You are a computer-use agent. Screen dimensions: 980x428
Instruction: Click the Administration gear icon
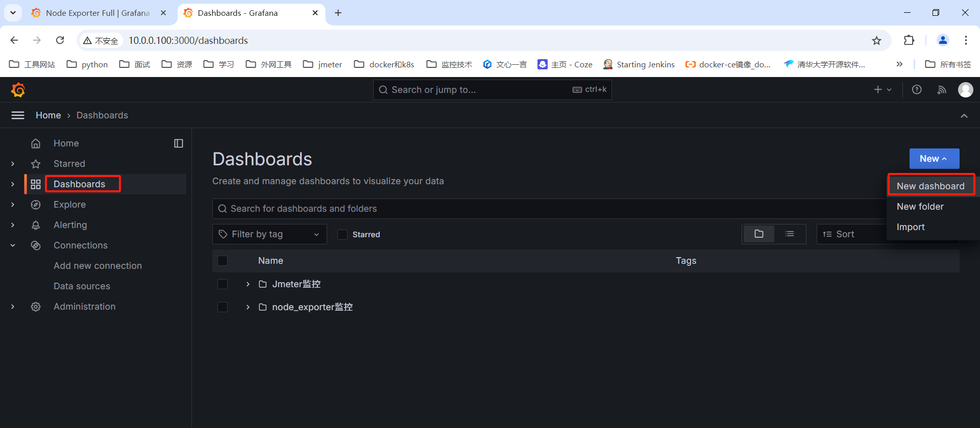pos(36,307)
